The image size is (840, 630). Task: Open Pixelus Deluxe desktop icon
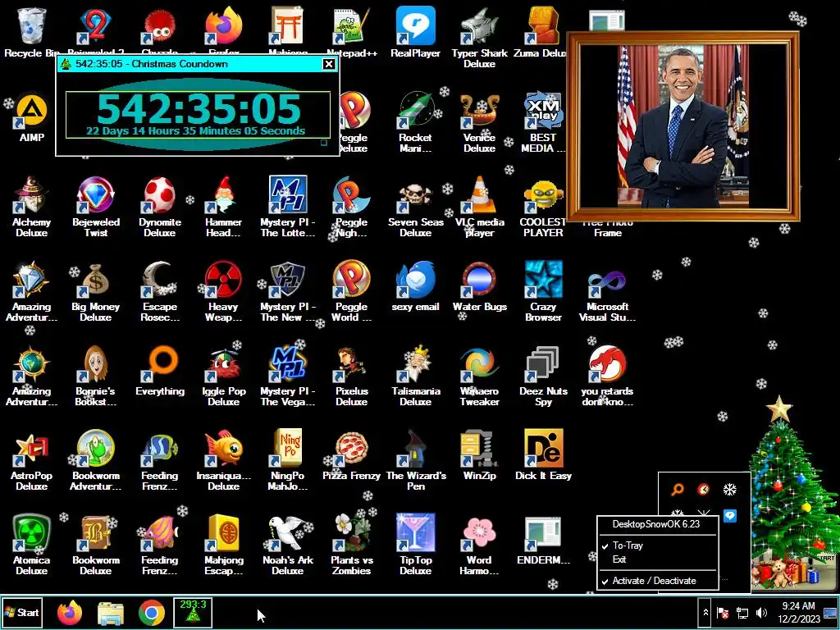[351, 376]
